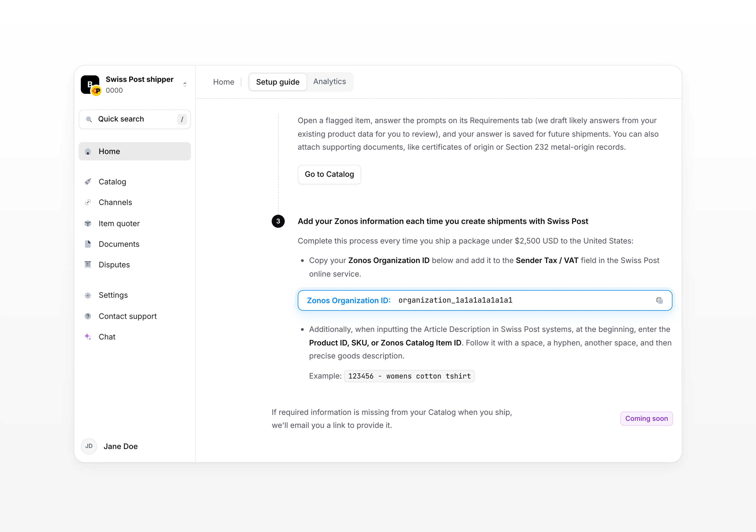Switch to the Analytics tab

pos(330,82)
